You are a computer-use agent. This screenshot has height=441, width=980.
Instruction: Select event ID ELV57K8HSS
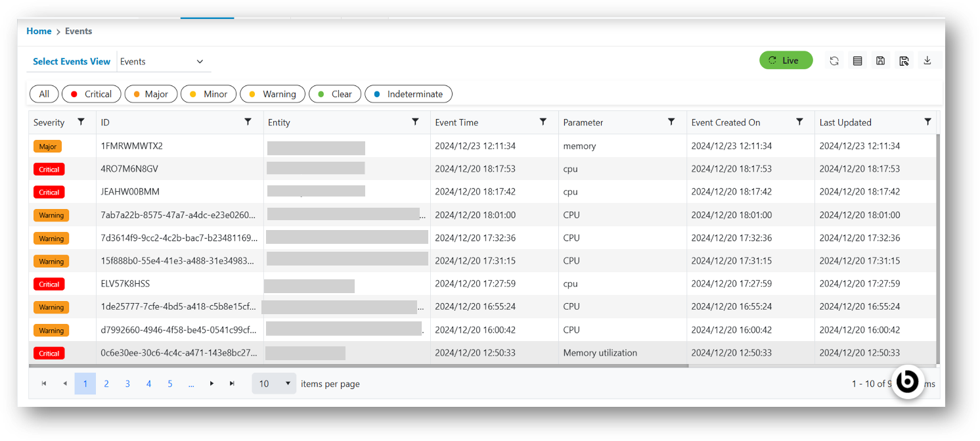pos(125,284)
